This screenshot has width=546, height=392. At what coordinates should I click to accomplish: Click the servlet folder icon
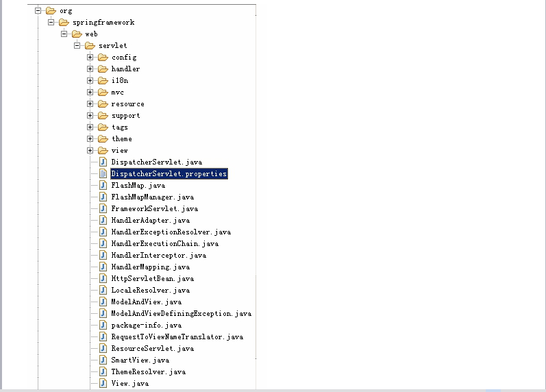point(90,46)
